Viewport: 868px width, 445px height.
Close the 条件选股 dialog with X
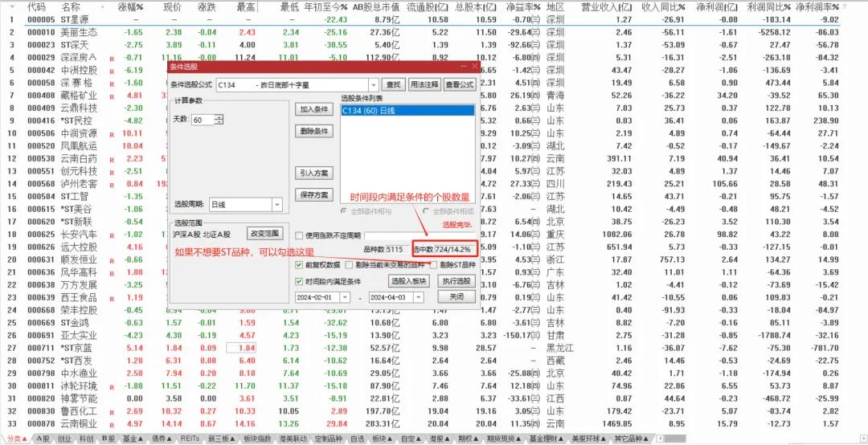[x=474, y=67]
